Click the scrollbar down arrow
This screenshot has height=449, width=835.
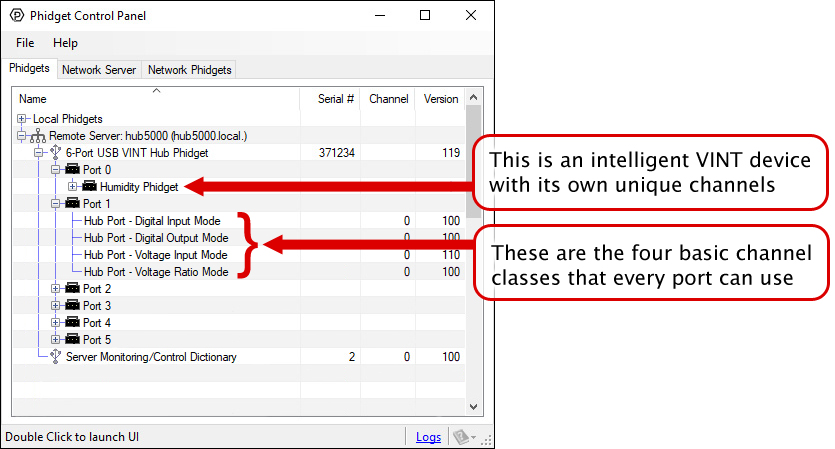point(473,407)
